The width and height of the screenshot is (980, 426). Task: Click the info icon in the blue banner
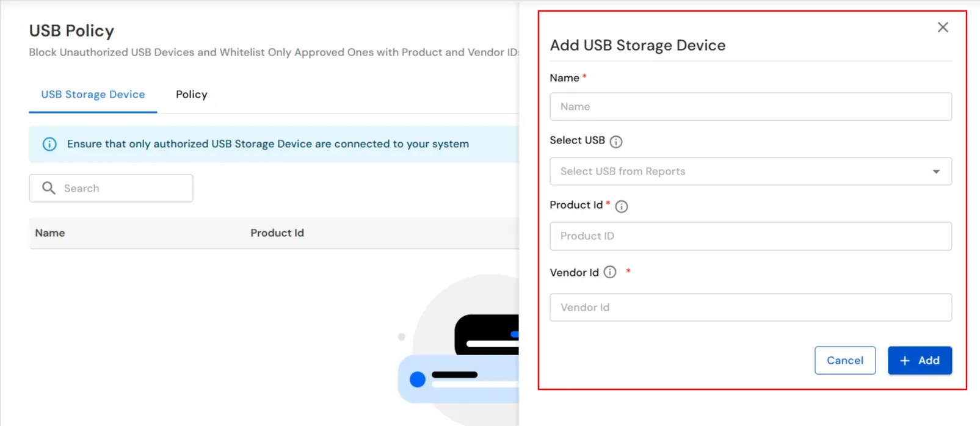pyautogui.click(x=49, y=144)
